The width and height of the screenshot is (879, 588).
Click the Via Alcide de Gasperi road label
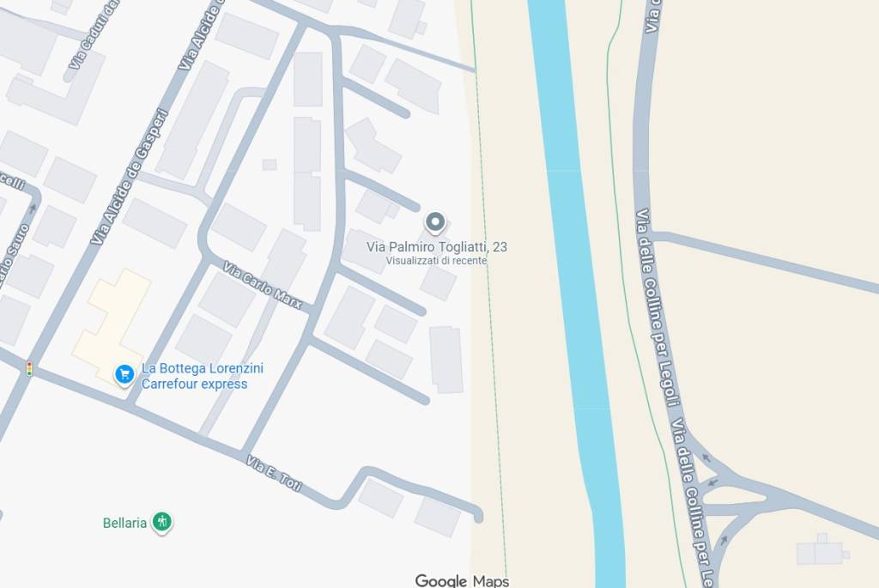[x=130, y=177]
